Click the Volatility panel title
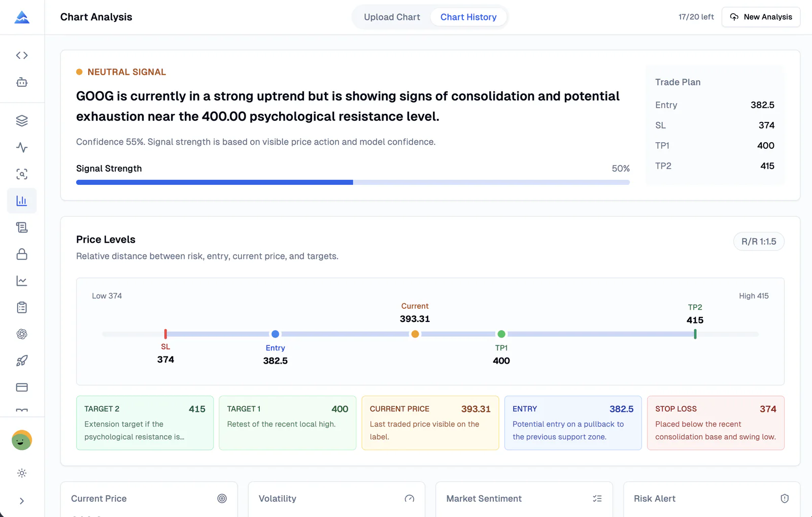Image resolution: width=812 pixels, height=517 pixels. [277, 499]
